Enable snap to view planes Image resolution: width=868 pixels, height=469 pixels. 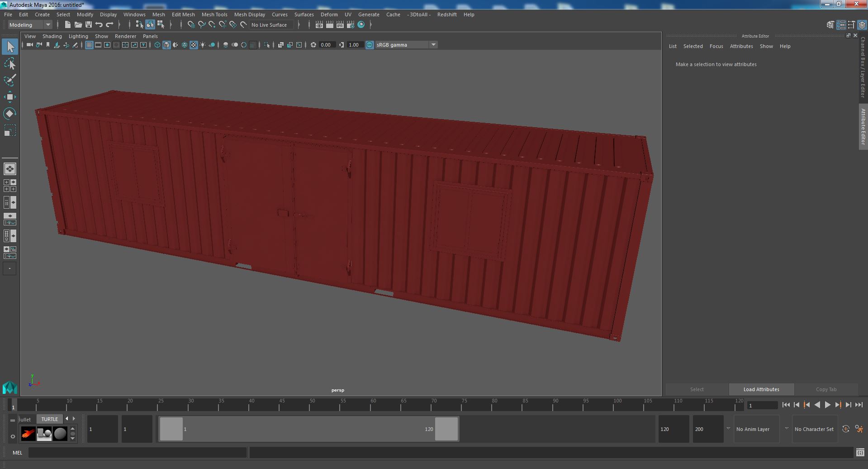(x=233, y=25)
